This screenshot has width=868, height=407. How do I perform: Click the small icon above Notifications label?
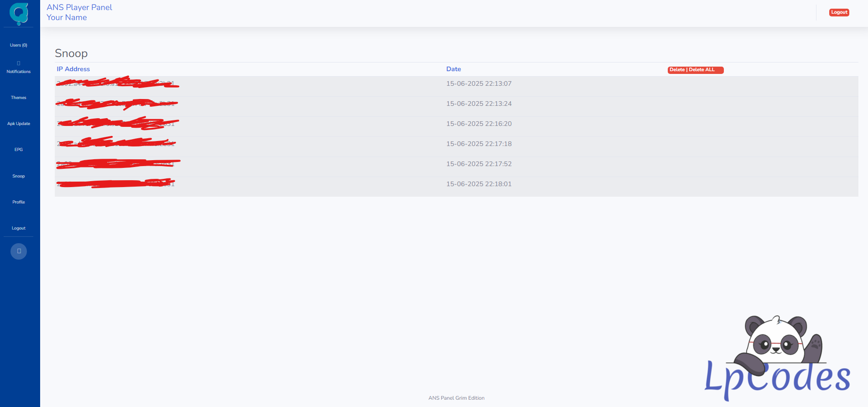pos(19,63)
